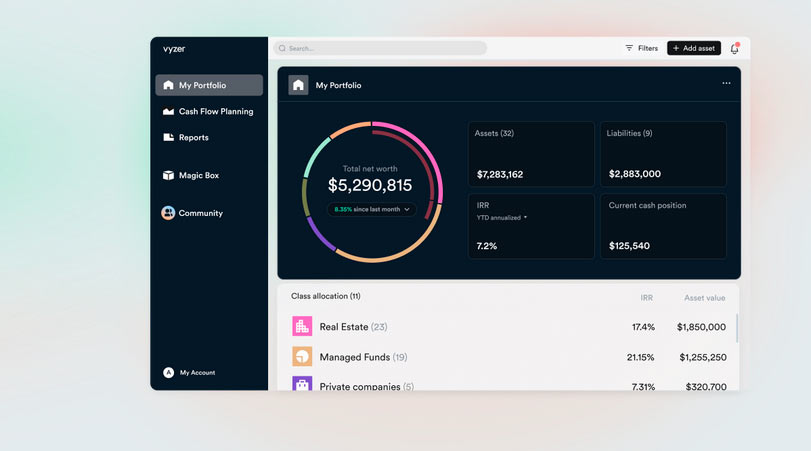Click the Magic Box cube icon
This screenshot has width=811, height=451.
point(168,175)
